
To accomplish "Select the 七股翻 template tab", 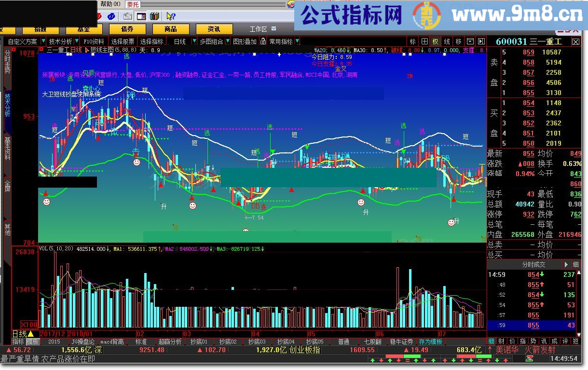I will (373, 342).
